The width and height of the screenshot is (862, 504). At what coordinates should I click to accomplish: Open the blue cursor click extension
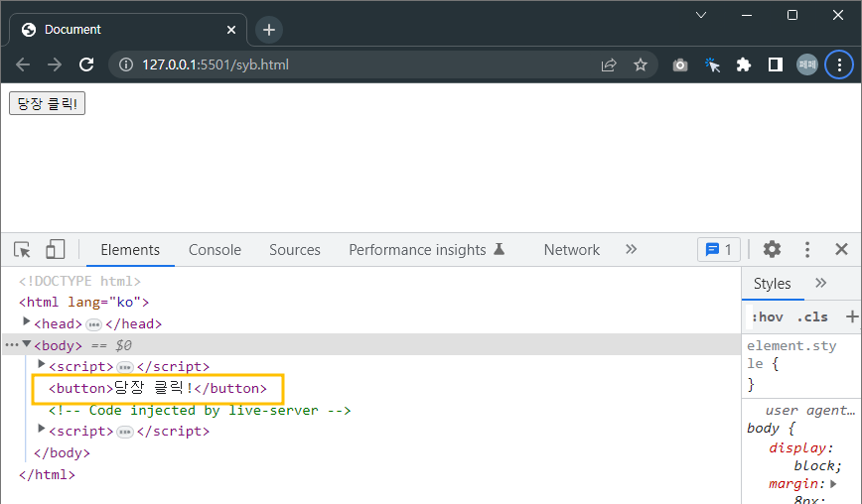712,64
